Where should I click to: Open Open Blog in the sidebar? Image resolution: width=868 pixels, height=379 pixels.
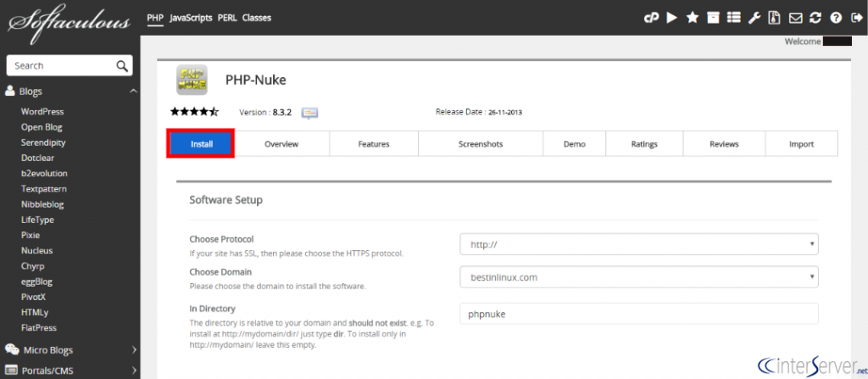pos(42,127)
